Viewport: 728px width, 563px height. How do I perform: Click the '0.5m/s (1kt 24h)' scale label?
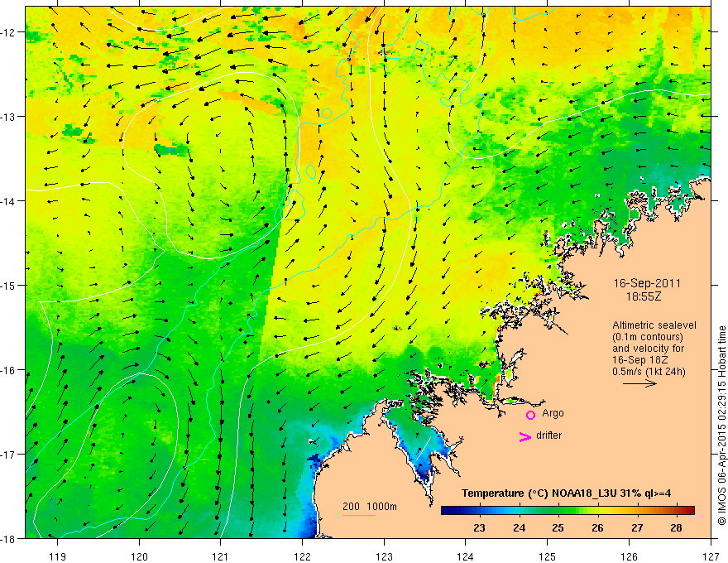pyautogui.click(x=649, y=372)
